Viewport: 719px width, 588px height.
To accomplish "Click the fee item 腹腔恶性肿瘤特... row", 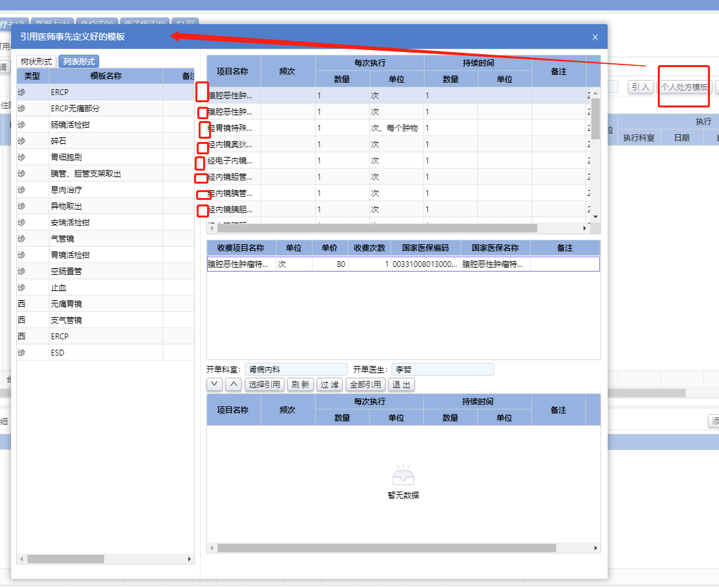I will click(403, 264).
